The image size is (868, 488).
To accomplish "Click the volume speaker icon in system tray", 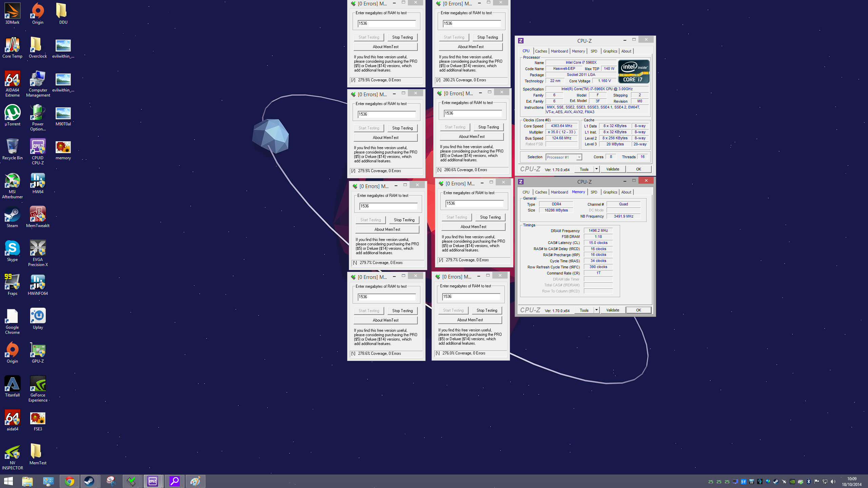I will tap(833, 482).
